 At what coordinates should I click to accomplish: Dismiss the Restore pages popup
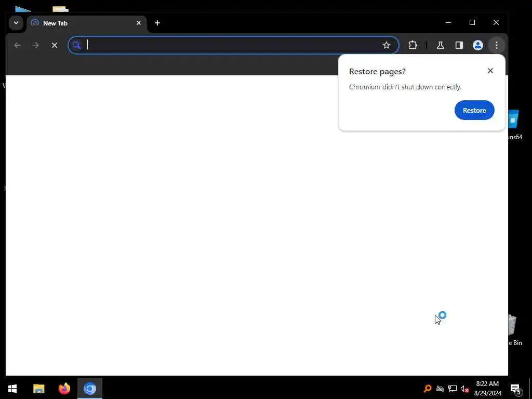490,71
